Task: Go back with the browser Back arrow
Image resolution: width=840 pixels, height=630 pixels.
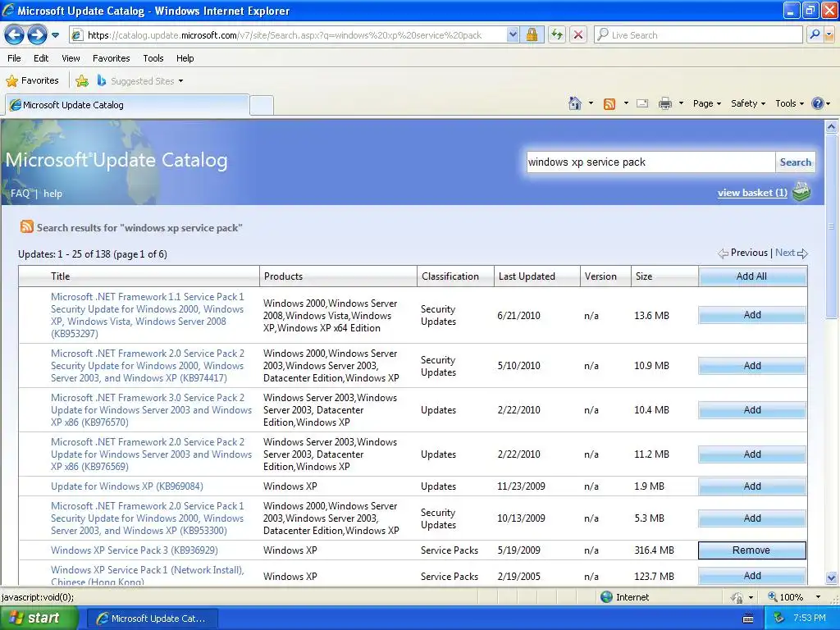Action: coord(14,35)
